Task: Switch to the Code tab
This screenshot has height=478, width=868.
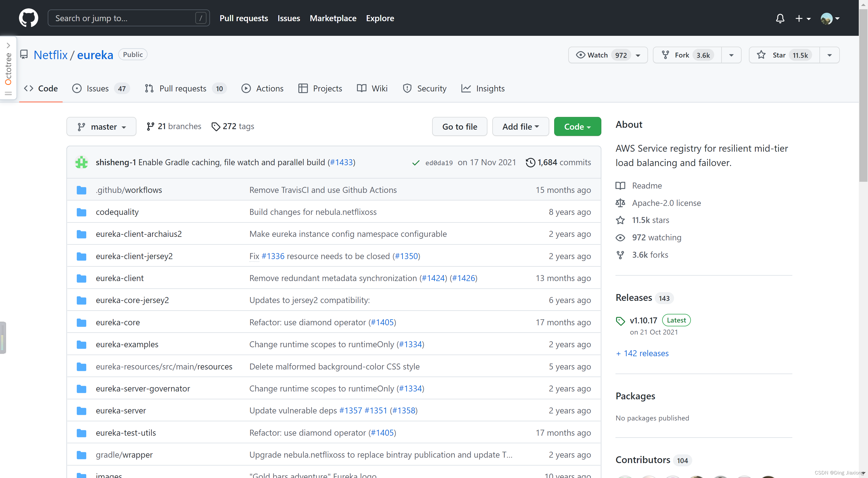Action: click(41, 88)
